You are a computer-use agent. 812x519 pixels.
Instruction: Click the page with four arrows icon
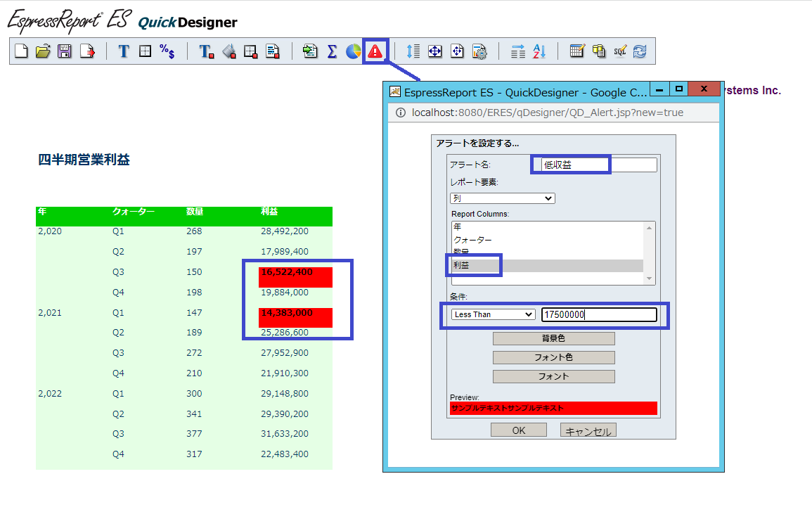pos(457,51)
